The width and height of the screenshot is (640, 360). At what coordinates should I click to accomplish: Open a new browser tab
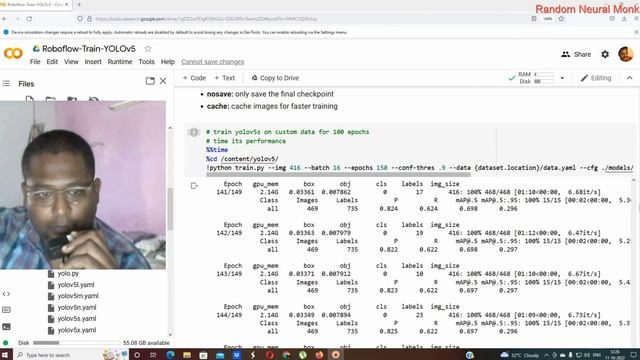(x=79, y=4)
